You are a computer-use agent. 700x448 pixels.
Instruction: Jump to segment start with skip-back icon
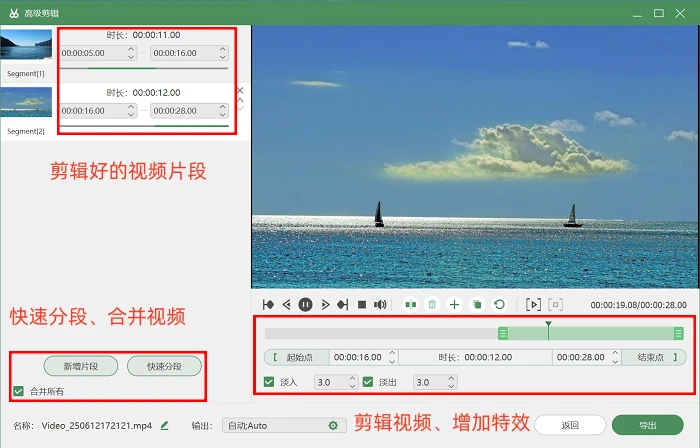click(x=268, y=305)
